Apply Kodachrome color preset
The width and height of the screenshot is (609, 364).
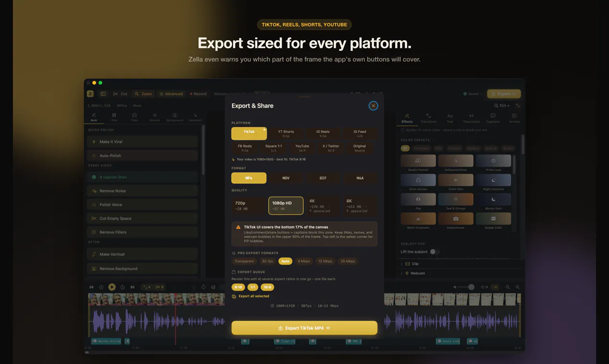pyautogui.click(x=456, y=220)
